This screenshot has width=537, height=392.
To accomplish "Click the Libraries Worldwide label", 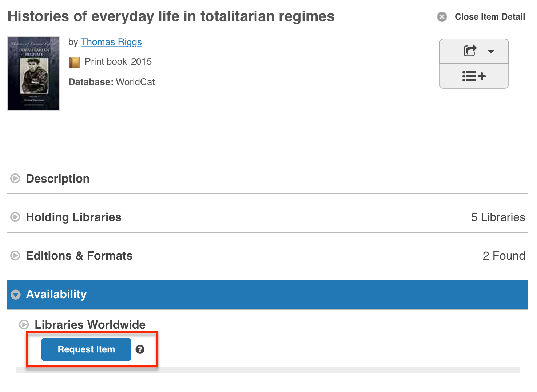I will [90, 324].
